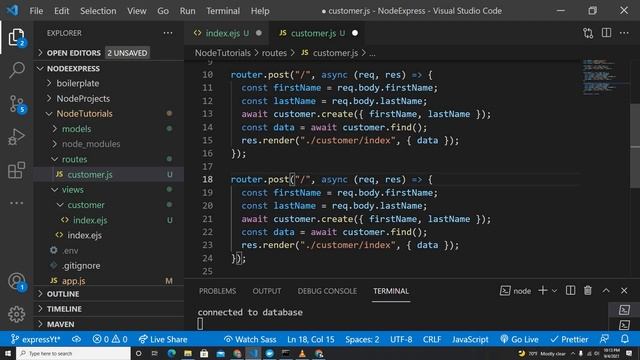The height and width of the screenshot is (360, 640).
Task: Switch to DEBUG CONSOLE panel tab
Action: pyautogui.click(x=327, y=291)
